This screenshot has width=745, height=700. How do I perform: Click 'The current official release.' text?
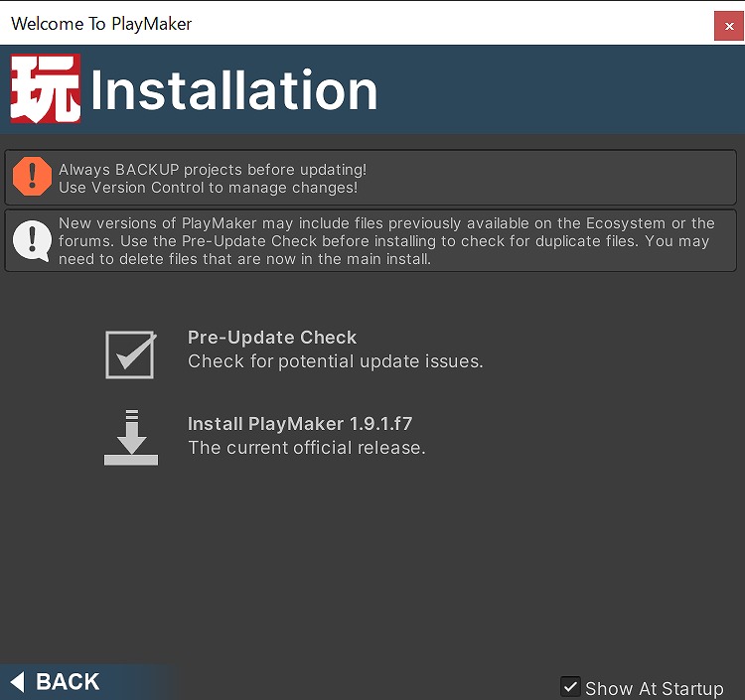[x=307, y=448]
